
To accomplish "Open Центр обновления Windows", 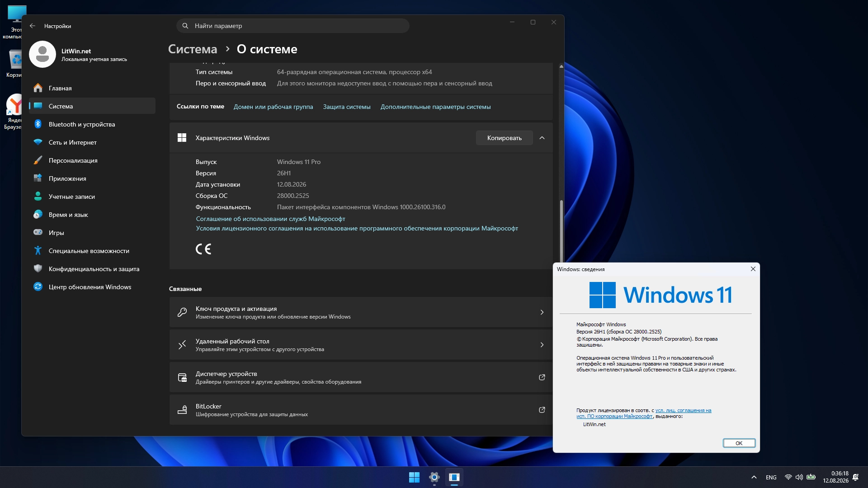I will [92, 287].
